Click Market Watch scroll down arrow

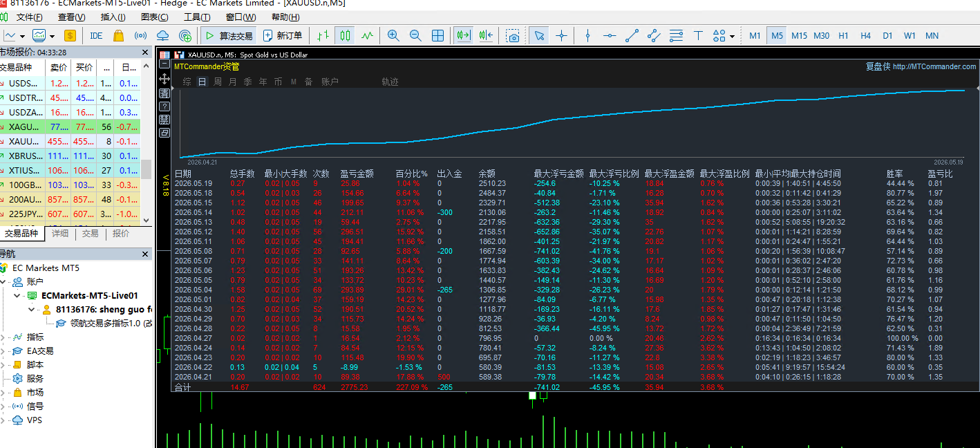[147, 220]
